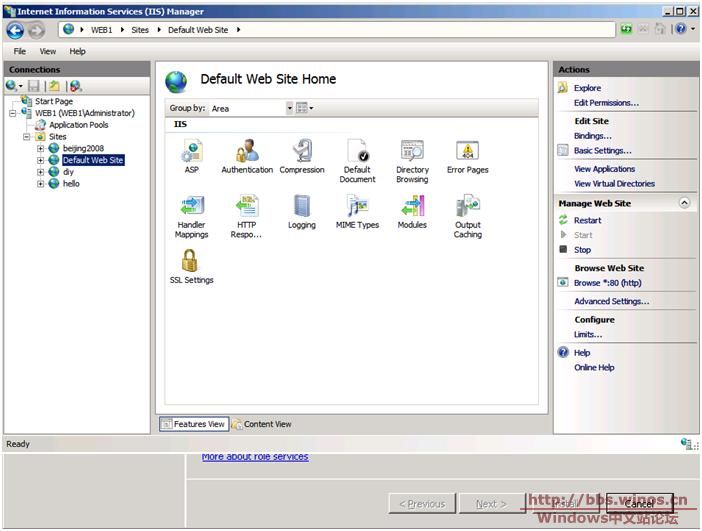Image resolution: width=702 pixels, height=531 pixels.
Task: Click the Delete connection icon in Connections toolbar
Action: [76, 86]
